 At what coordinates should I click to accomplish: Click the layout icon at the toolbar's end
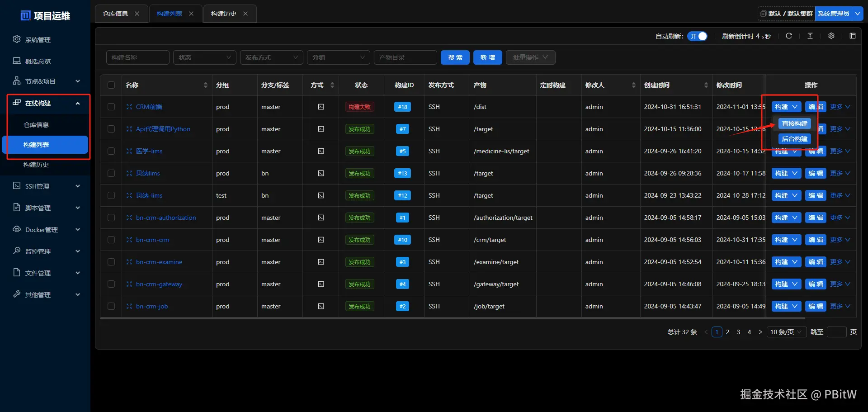853,36
